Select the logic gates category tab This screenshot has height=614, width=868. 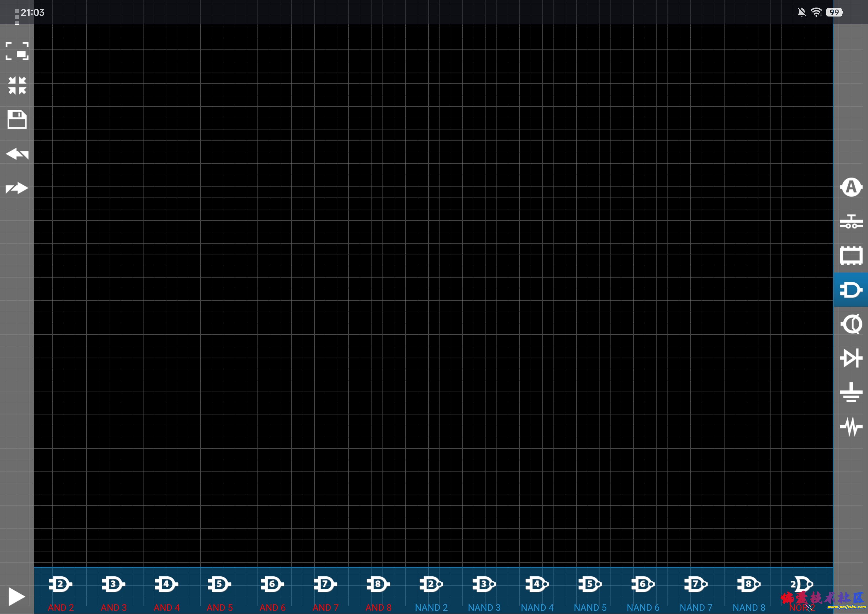(851, 290)
